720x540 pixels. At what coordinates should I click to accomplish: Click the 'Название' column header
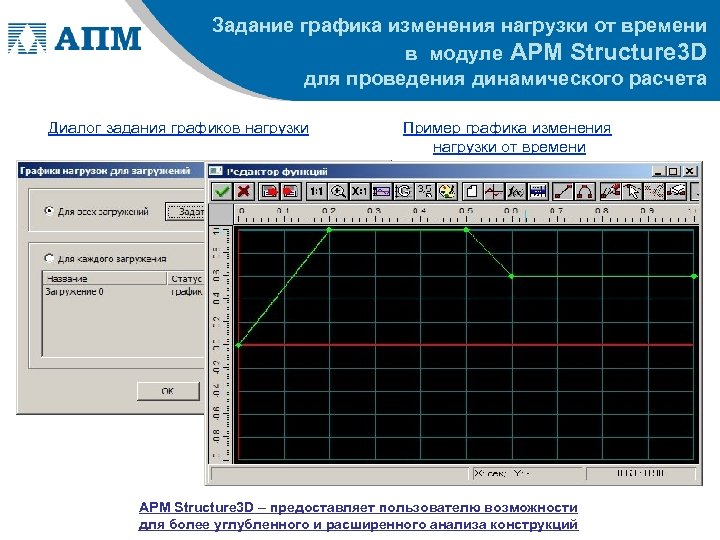coord(105,278)
